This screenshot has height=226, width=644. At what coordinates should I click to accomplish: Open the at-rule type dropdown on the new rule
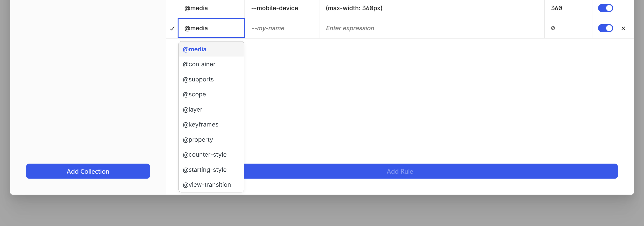[x=211, y=28]
